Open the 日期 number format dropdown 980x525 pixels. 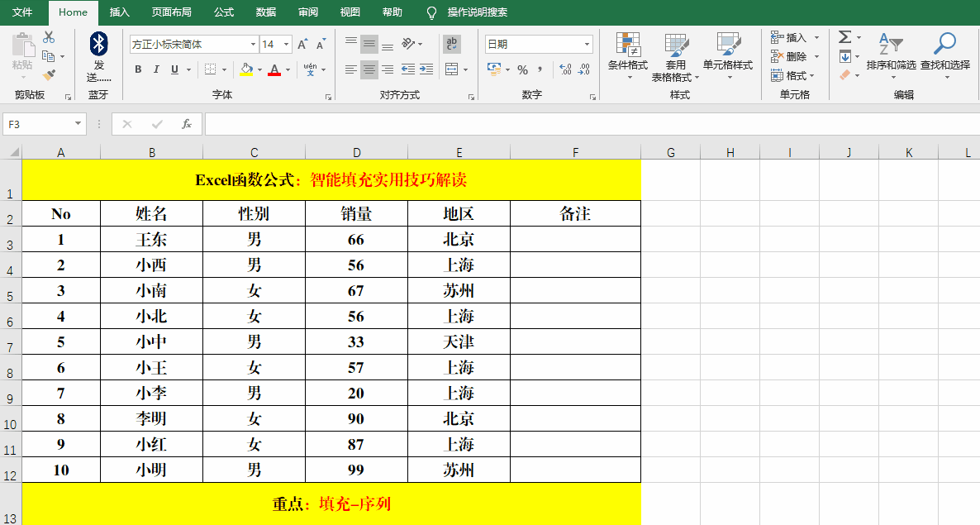coord(587,45)
